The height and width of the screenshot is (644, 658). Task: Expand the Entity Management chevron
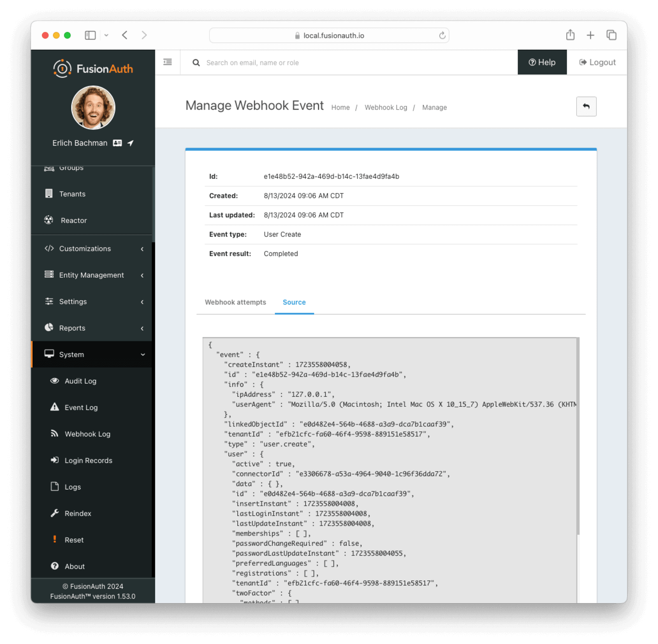(x=142, y=275)
